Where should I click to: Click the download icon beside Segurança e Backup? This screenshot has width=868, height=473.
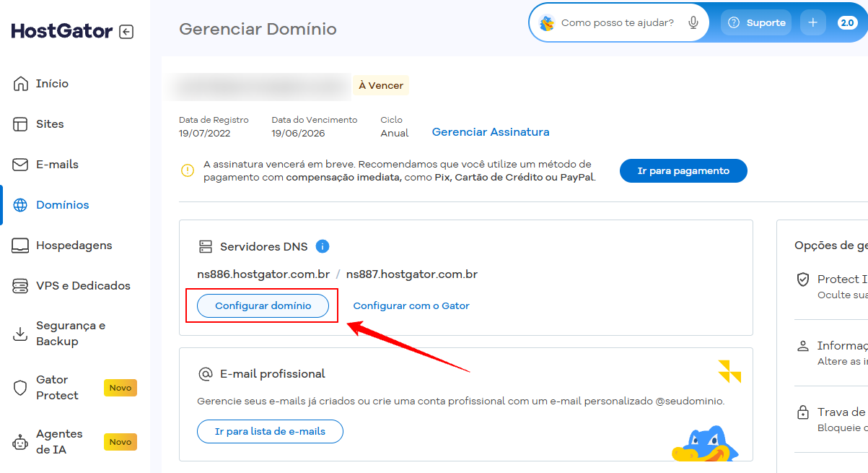(20, 334)
